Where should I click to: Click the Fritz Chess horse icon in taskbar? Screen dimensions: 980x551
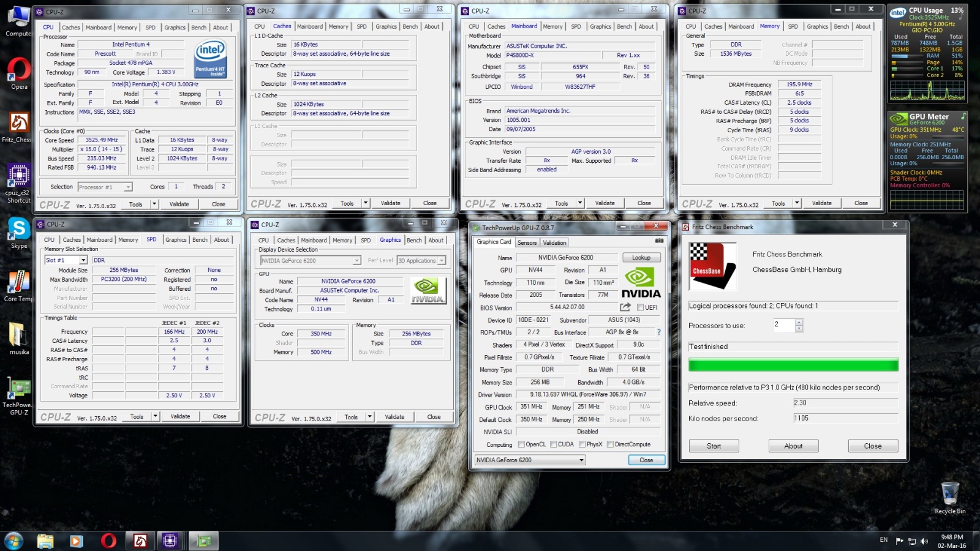point(140,541)
